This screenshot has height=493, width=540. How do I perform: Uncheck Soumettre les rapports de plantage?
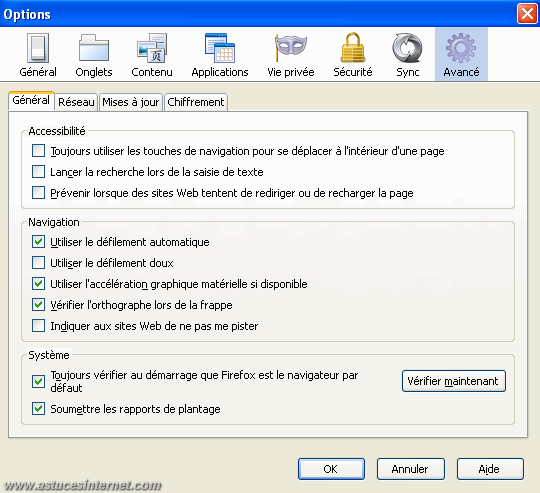tap(38, 409)
